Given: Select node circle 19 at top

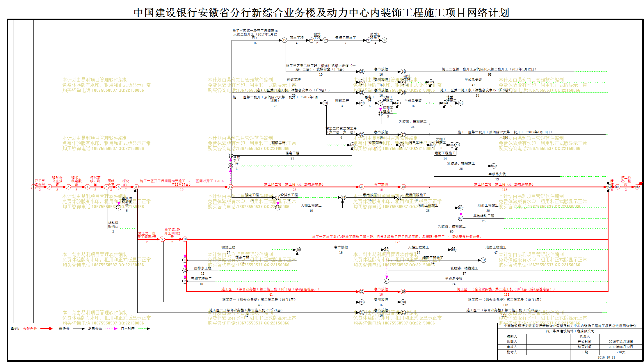Looking at the screenshot, I should pos(284,40).
